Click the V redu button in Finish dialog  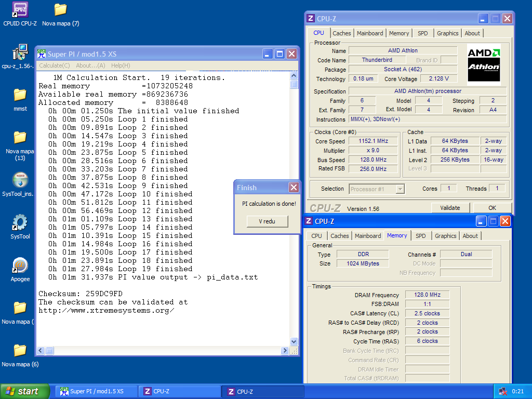tap(267, 221)
